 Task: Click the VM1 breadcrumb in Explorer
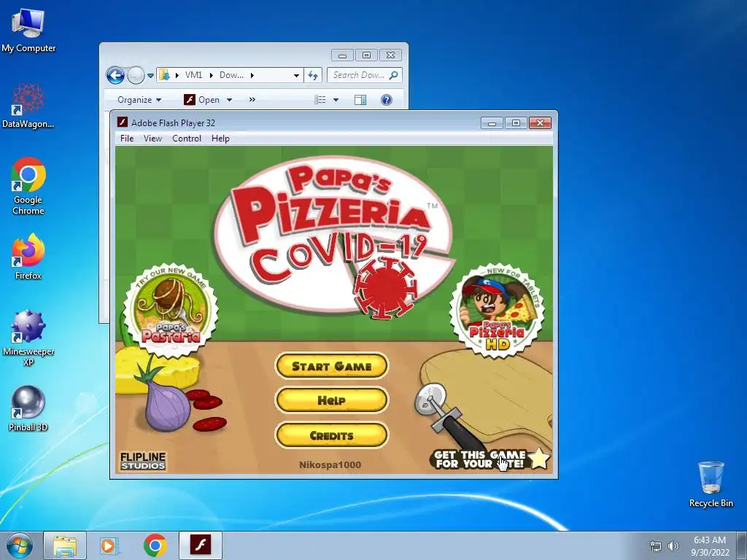pos(194,75)
